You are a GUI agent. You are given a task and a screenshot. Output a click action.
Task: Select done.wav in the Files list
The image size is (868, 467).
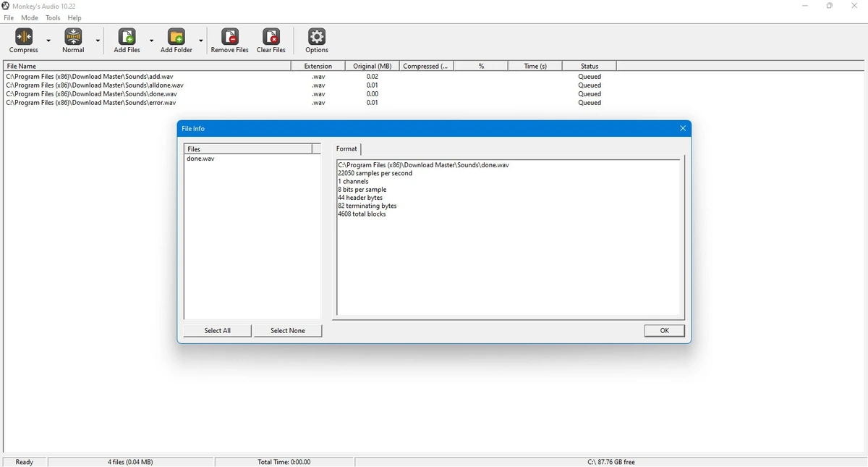(x=200, y=159)
